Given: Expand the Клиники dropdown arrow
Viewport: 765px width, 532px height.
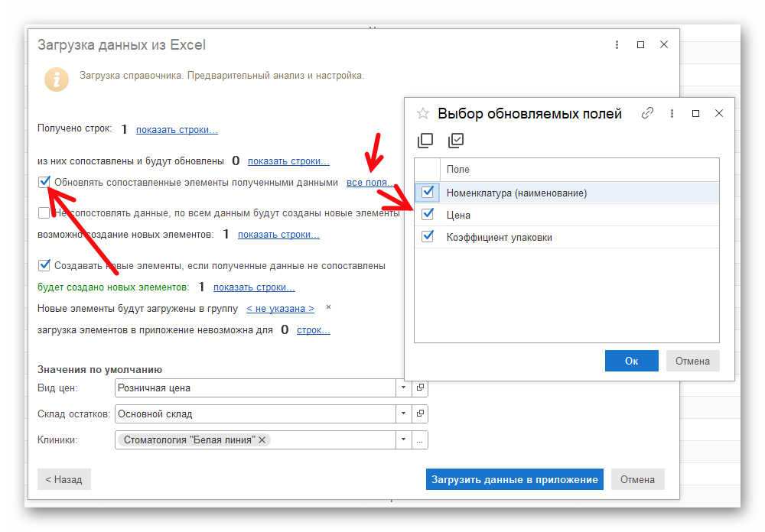Looking at the screenshot, I should coord(404,440).
